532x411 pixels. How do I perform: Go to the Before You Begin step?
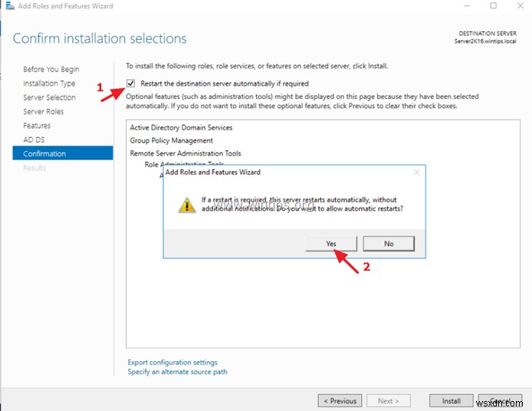coord(51,69)
